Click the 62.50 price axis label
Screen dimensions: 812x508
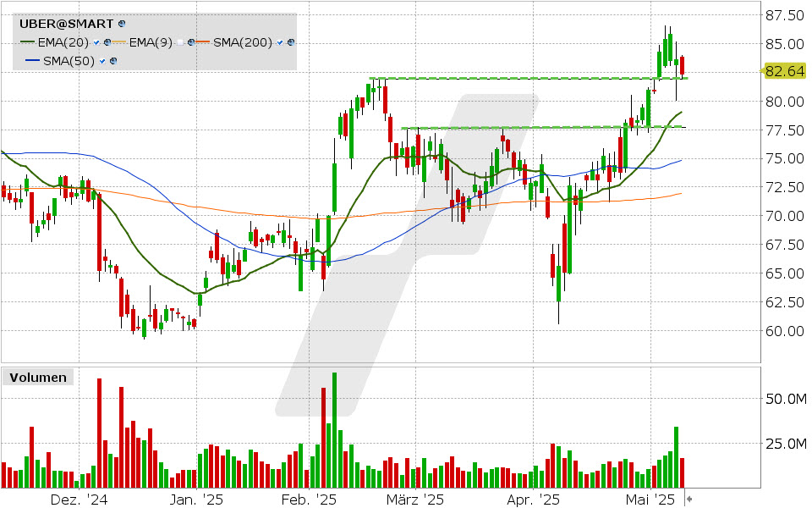click(x=785, y=301)
